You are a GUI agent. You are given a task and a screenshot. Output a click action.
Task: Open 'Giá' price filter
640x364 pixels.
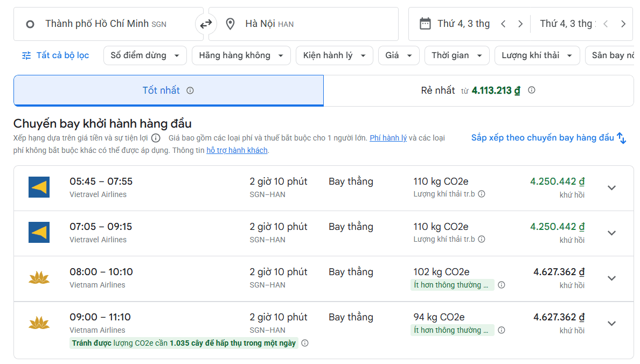click(x=399, y=55)
